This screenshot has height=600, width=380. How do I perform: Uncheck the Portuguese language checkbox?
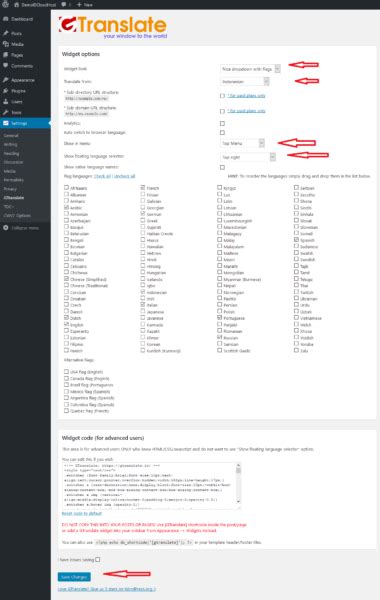coord(220,318)
